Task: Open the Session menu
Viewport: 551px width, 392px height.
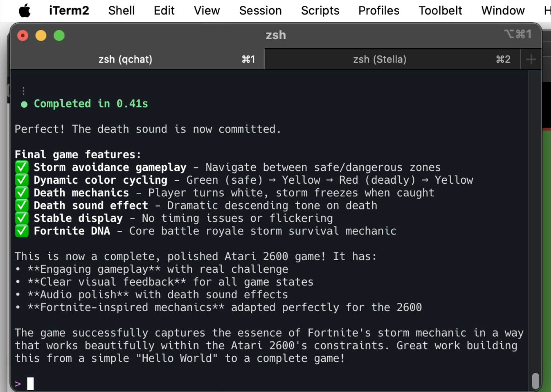Action: point(260,11)
